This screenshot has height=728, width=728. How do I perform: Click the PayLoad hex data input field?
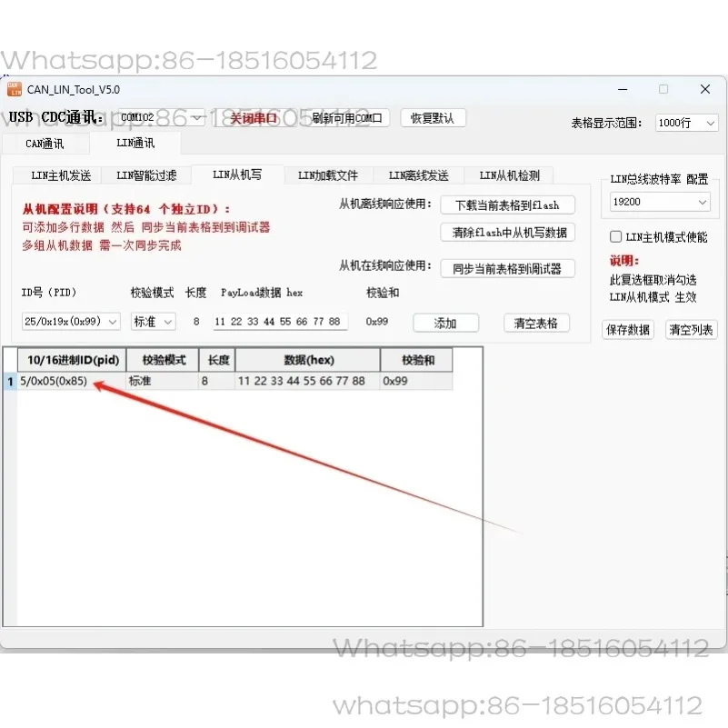(280, 322)
